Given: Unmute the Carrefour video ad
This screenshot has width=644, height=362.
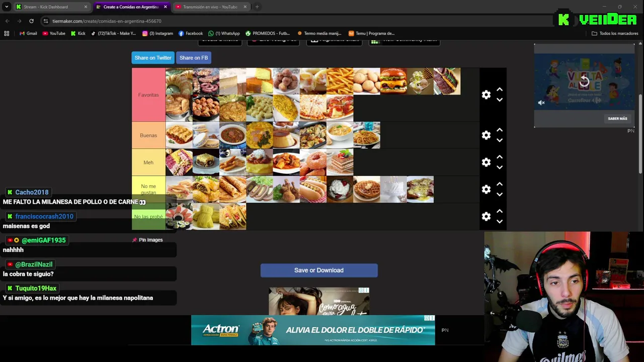Looking at the screenshot, I should click(541, 103).
